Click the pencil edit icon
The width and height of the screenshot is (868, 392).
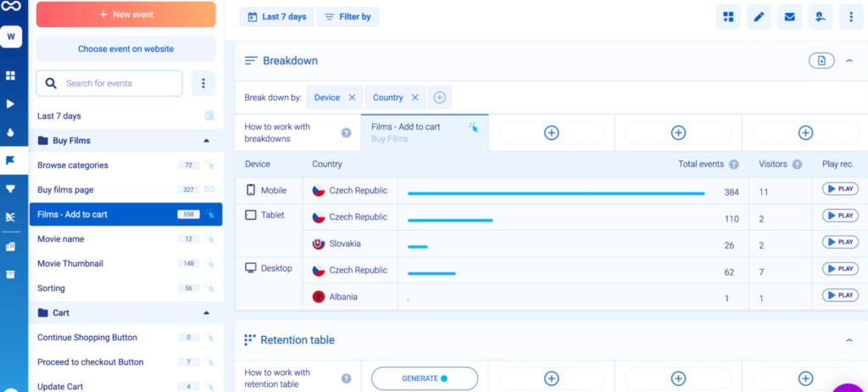(x=759, y=17)
